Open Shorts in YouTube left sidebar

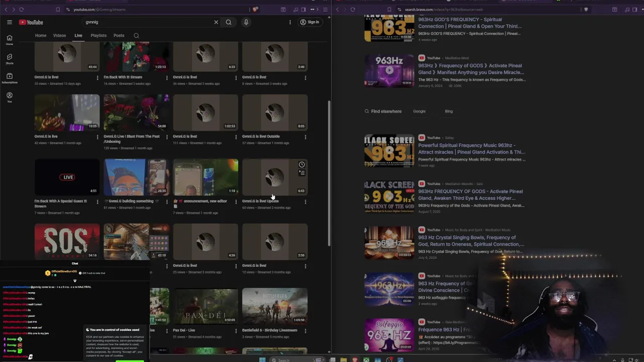click(x=10, y=59)
